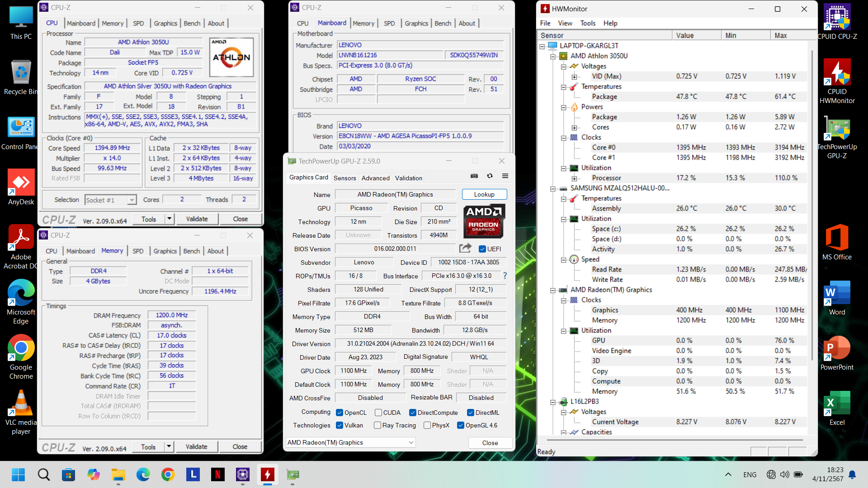The width and height of the screenshot is (868, 488).
Task: Open taskbar Search icon
Action: click(x=43, y=474)
